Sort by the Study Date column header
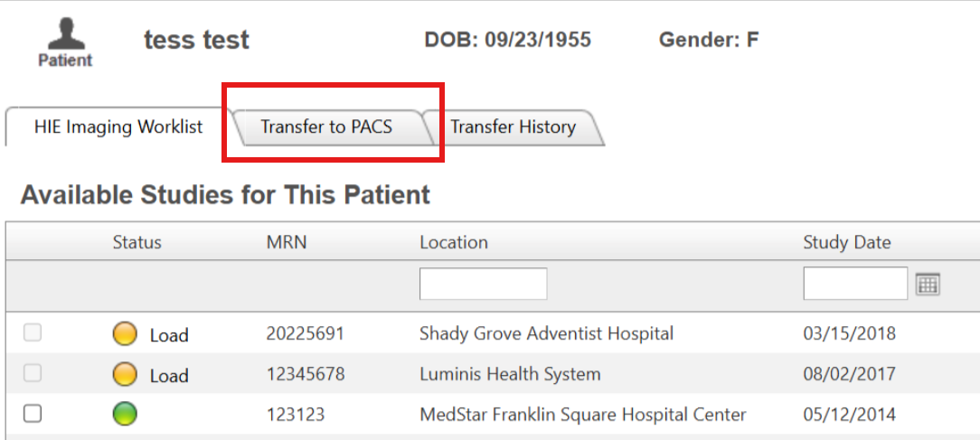This screenshot has height=440, width=980. pos(847,242)
